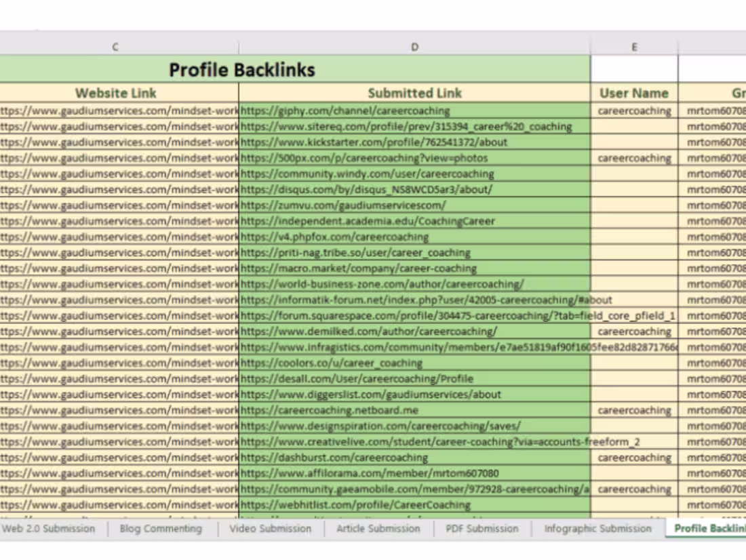Click the Website Link header cell
This screenshot has width=746, height=560.
[119, 93]
